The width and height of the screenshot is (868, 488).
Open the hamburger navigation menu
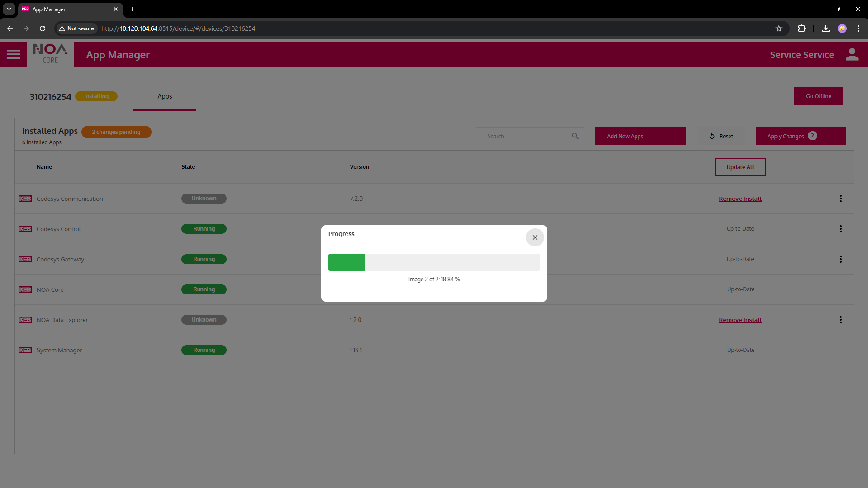(14, 54)
